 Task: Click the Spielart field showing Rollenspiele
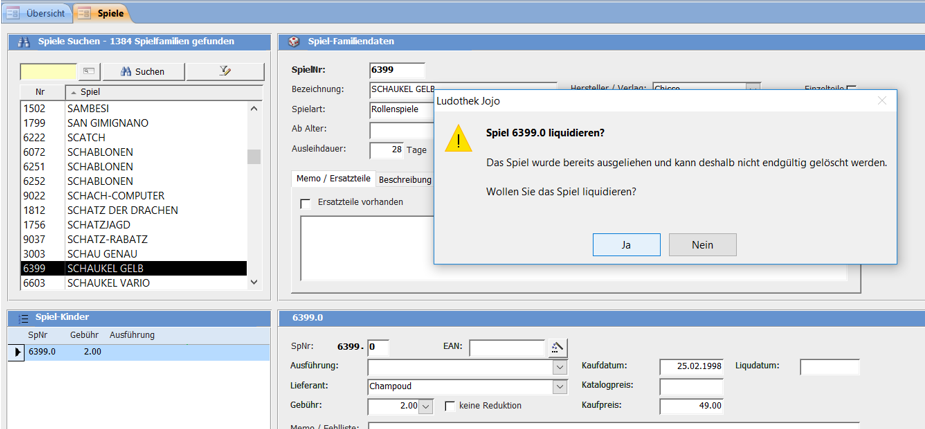pos(402,109)
